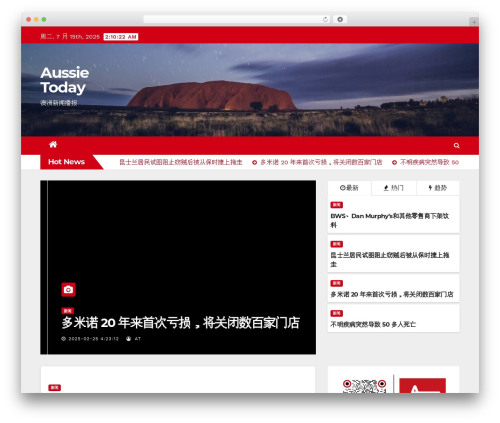Screen dimensions: 500x423
Task: Click the 新闻 tag in the bottom card
Action: tap(55, 388)
